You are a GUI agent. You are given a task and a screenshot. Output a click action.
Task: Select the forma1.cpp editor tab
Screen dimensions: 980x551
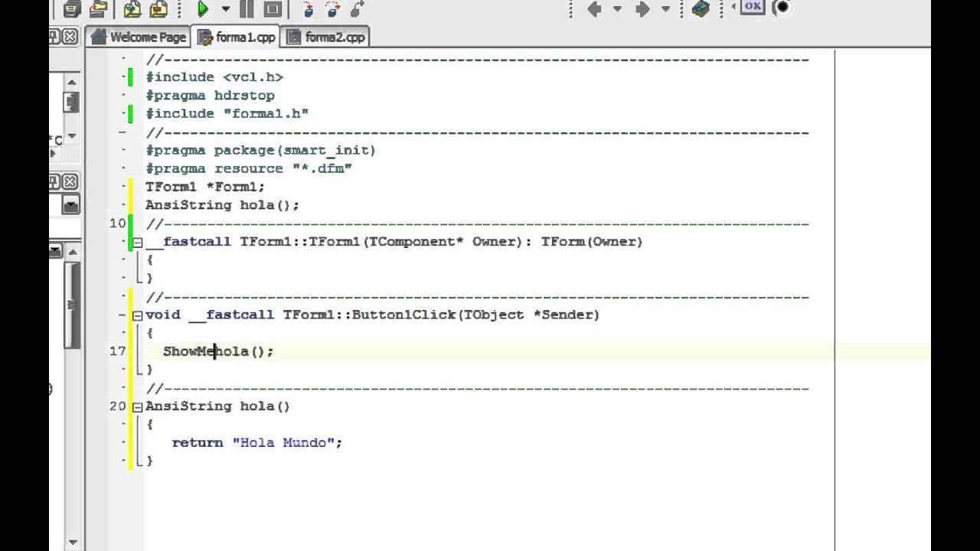point(237,37)
